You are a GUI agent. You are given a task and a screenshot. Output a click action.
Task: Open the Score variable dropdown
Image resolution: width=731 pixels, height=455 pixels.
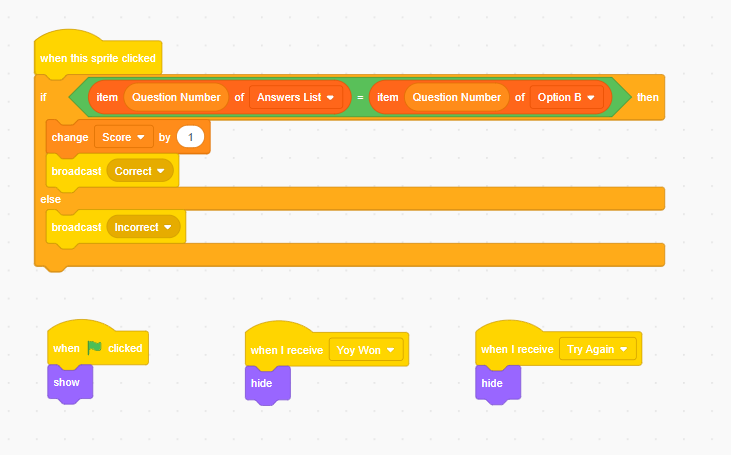click(x=124, y=137)
